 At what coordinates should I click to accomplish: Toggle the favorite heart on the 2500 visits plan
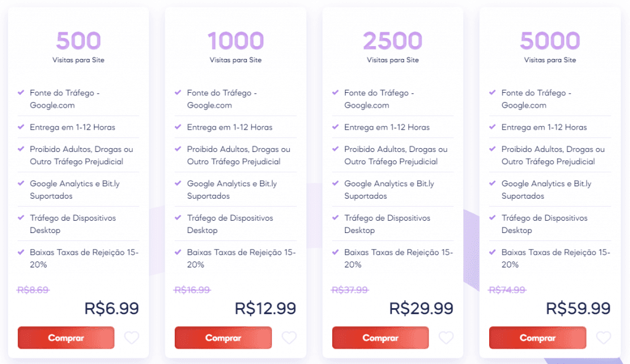[446, 338]
